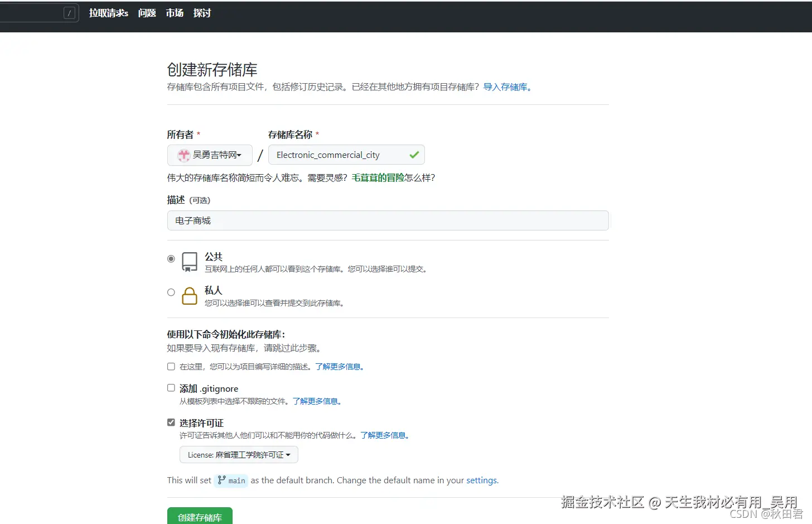Select the 私人 radio button
This screenshot has width=812, height=524.
click(171, 292)
